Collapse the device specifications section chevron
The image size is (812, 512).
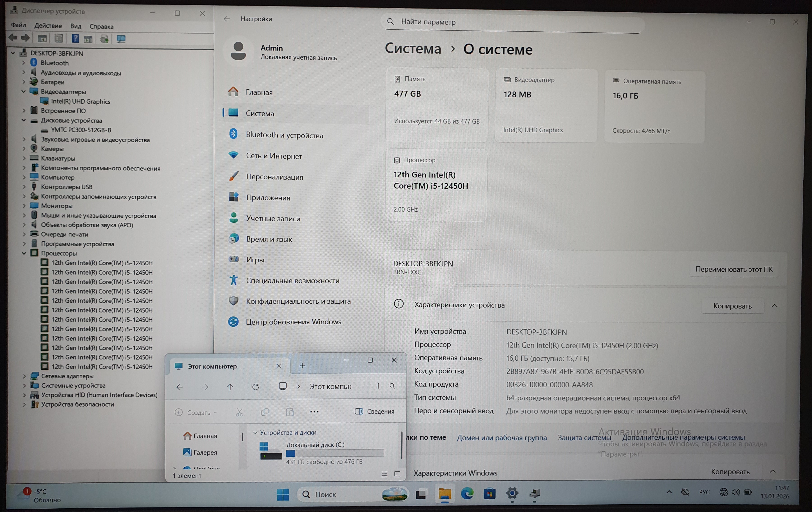774,305
